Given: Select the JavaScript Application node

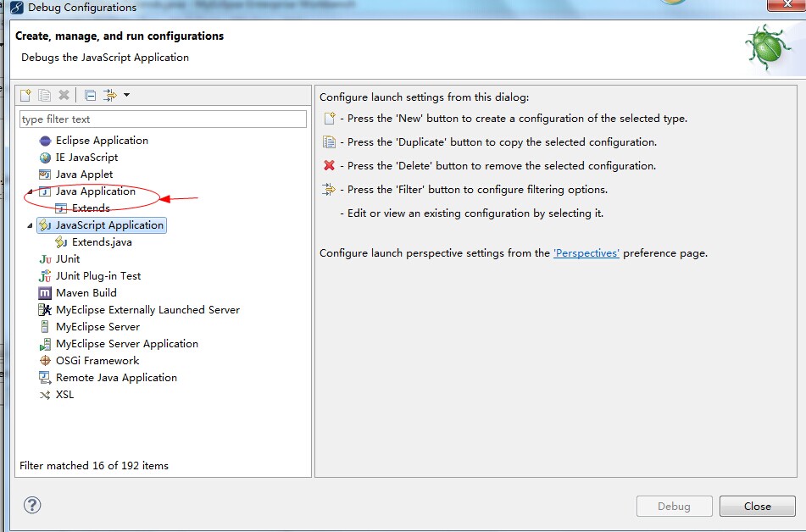Looking at the screenshot, I should [109, 225].
